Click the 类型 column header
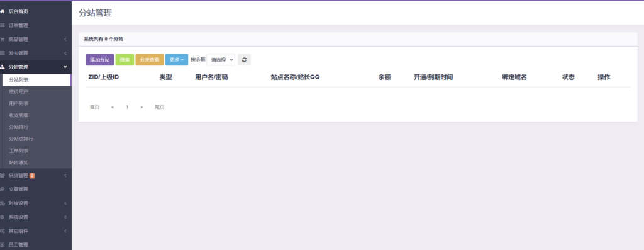Viewport: 644px width, 250px height. pos(165,77)
